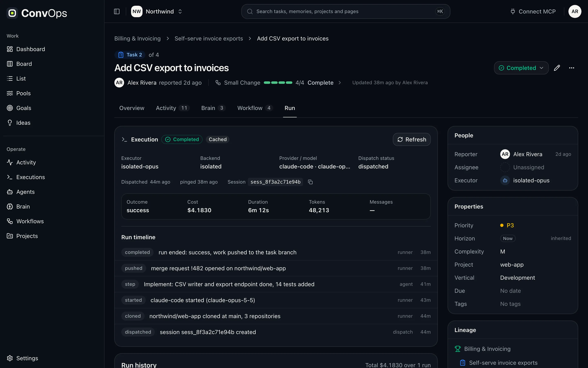Focus the search tasks and pages field
The image size is (588, 368).
tap(345, 11)
